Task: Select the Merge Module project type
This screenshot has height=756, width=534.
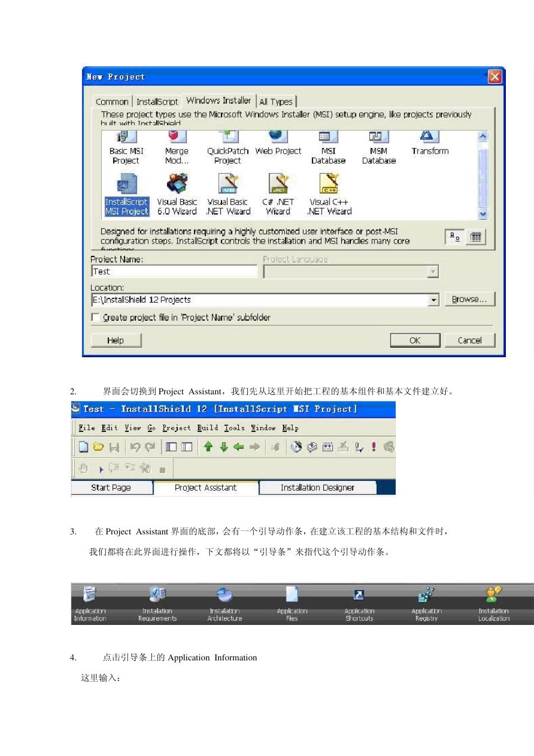Action: [x=177, y=148]
